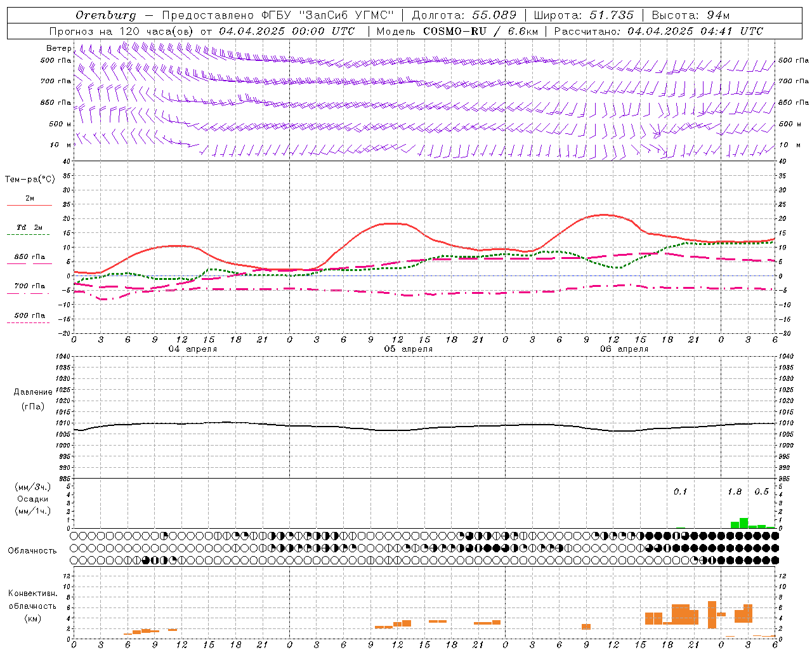Click the tallest green precipitation bar
Image resolution: width=812 pixels, height=650 pixels.
pos(743,523)
